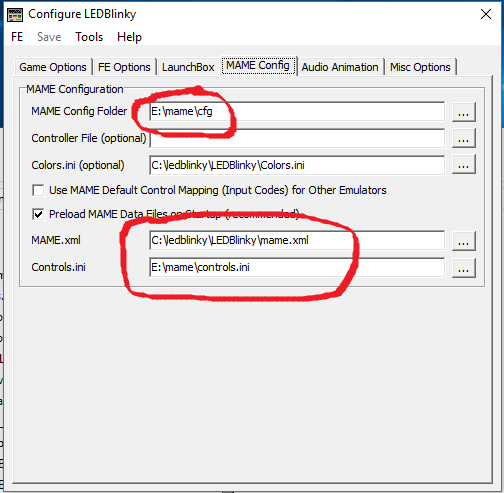Click the Controls.ini label text
The width and height of the screenshot is (504, 493).
point(58,267)
